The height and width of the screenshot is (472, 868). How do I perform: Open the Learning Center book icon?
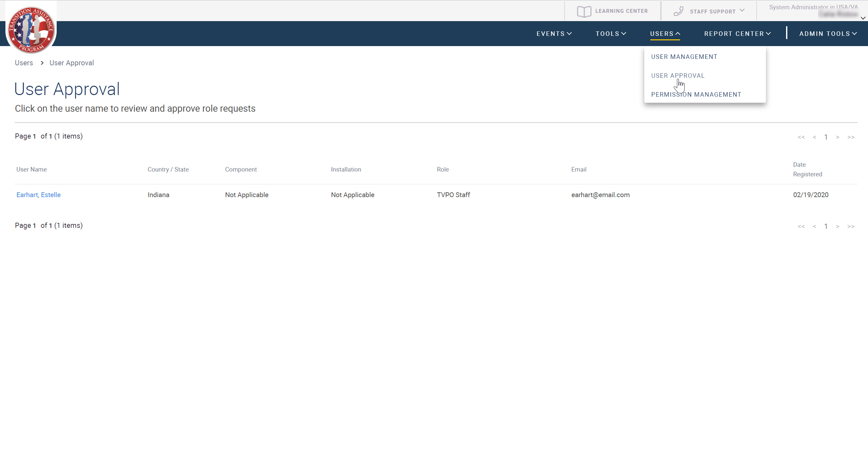[x=583, y=12]
